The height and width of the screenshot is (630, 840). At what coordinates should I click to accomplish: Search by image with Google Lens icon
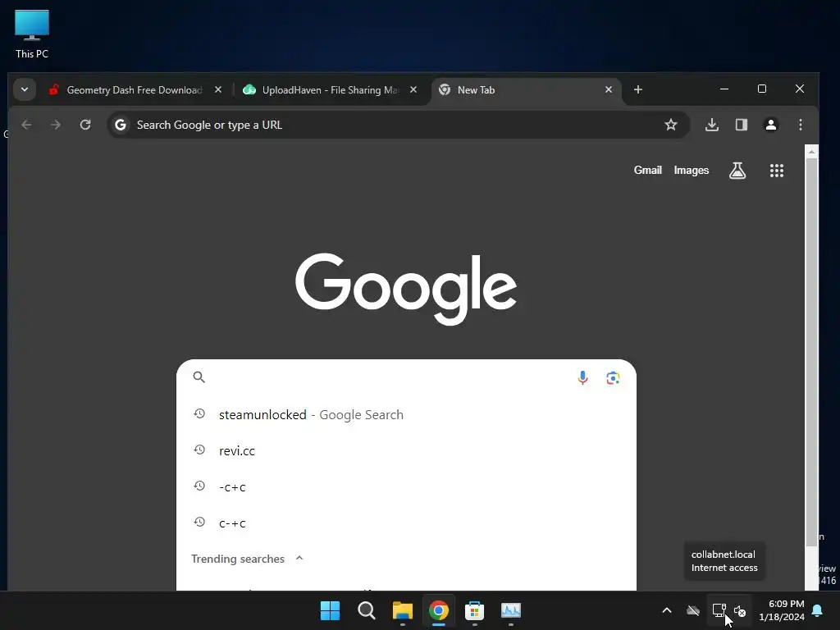613,377
